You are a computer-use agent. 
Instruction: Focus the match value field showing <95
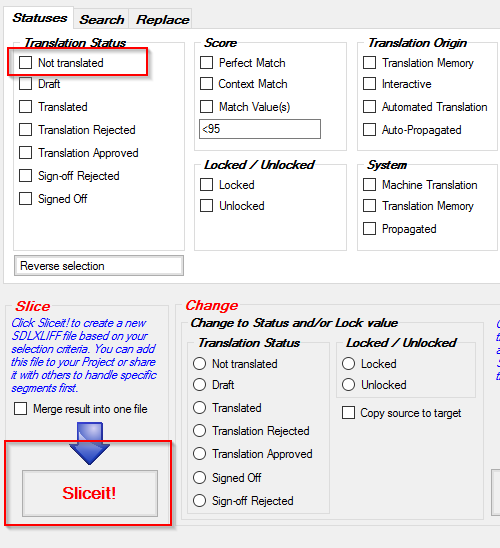(260, 129)
